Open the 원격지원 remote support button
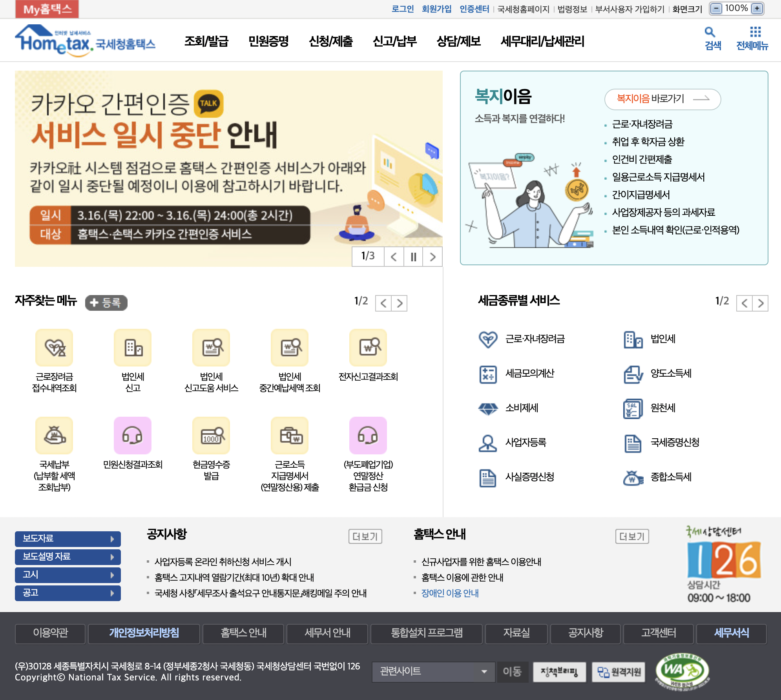The image size is (781, 700). click(x=619, y=672)
